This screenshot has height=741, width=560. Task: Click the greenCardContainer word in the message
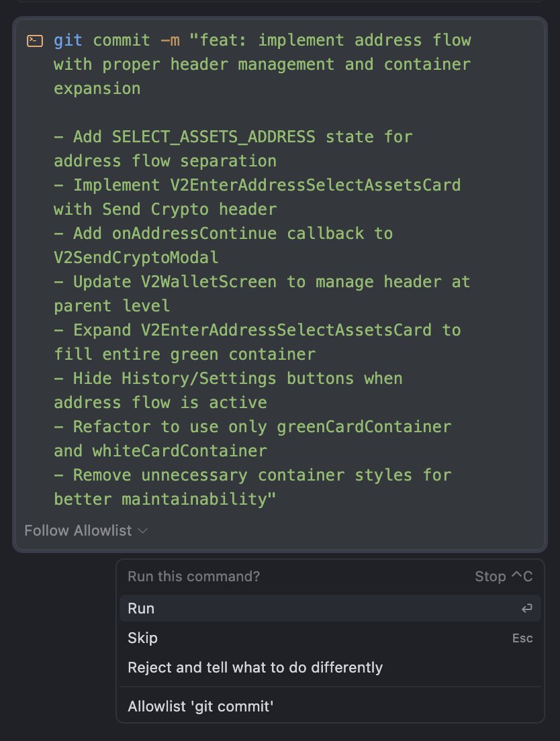coord(364,427)
